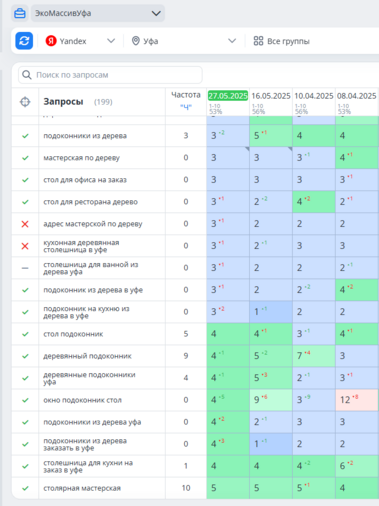Click position 7 cell for деревянный подоконник
The width and height of the screenshot is (379, 506).
pos(314,356)
